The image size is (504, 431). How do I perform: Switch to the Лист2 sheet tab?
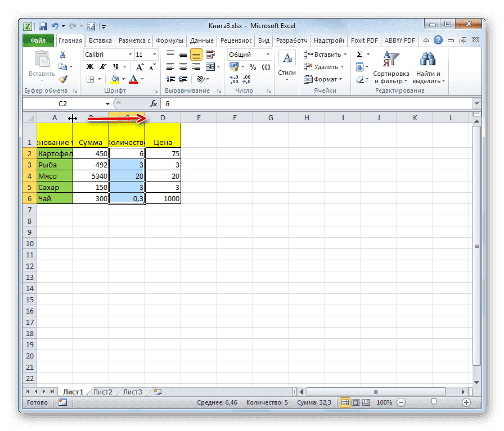click(x=103, y=392)
